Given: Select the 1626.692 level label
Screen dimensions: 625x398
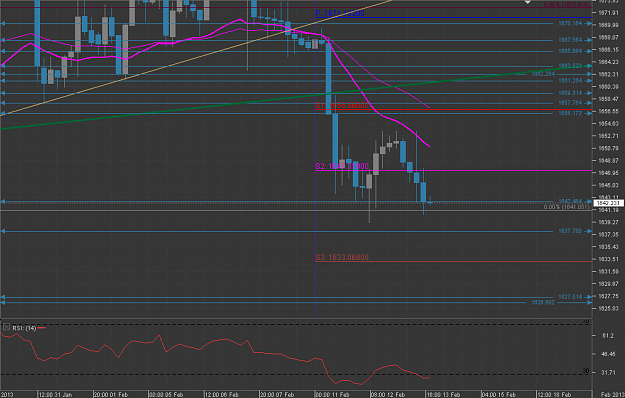Looking at the screenshot, I should (x=543, y=303).
